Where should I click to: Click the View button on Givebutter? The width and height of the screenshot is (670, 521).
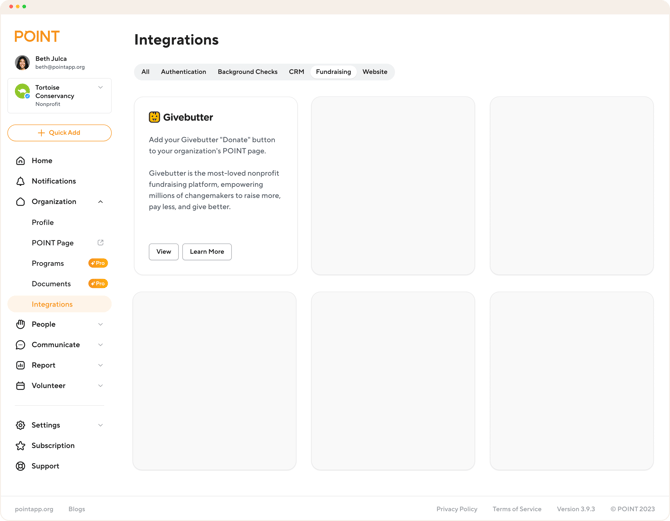point(164,252)
